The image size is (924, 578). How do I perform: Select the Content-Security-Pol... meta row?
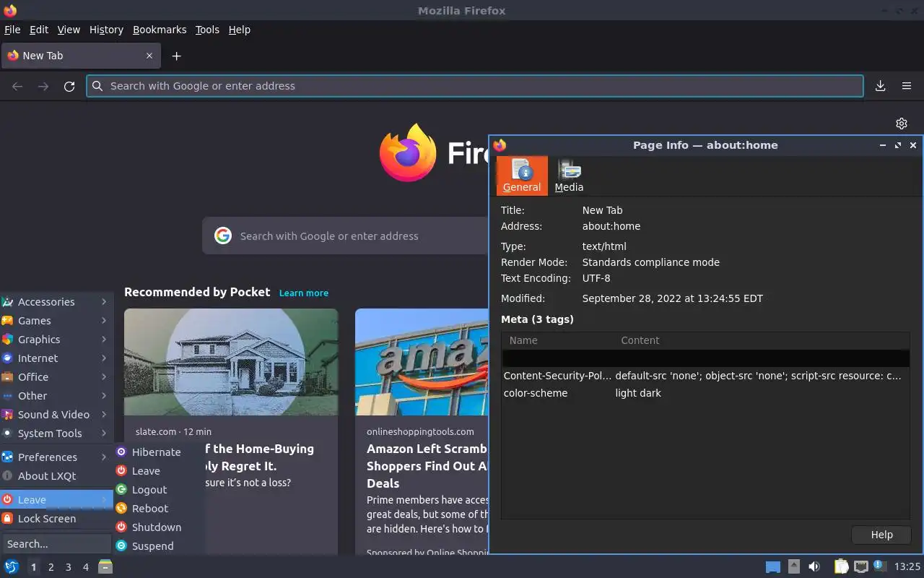click(x=706, y=376)
